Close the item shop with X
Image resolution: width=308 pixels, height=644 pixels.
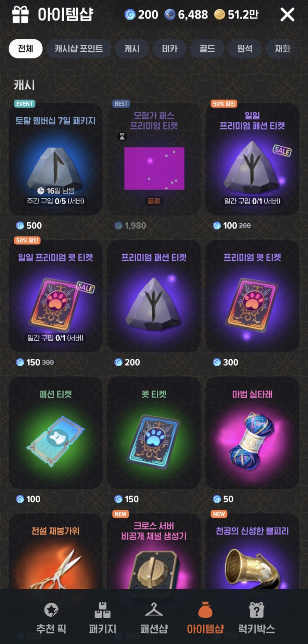(287, 14)
